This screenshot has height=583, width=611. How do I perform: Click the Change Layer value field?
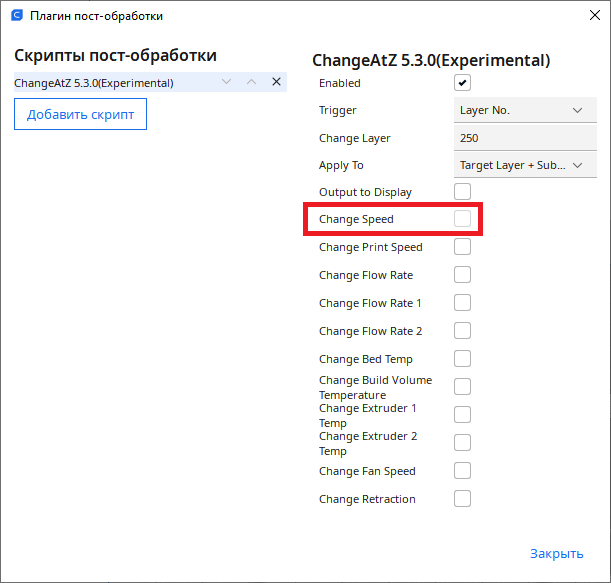(520, 138)
